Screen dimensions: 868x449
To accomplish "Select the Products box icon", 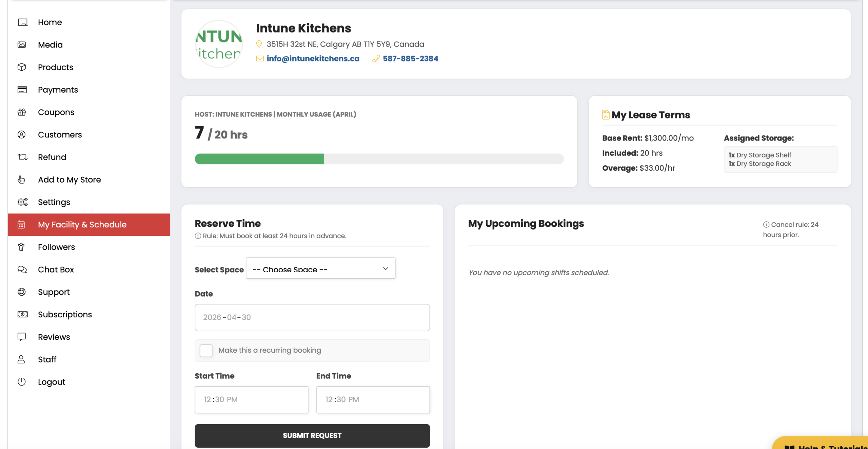I will coord(22,67).
